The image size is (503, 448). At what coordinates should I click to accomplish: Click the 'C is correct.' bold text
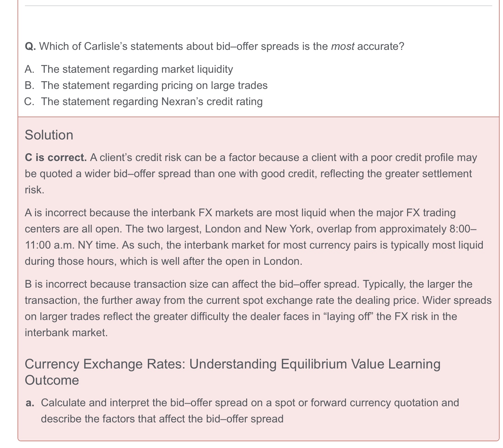56,158
